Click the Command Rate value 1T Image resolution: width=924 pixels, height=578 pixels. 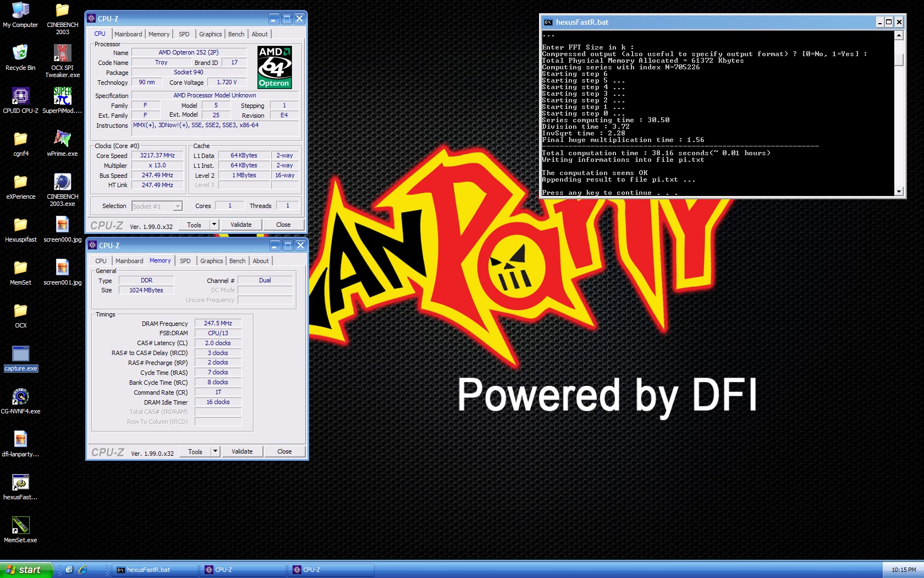[x=218, y=392]
